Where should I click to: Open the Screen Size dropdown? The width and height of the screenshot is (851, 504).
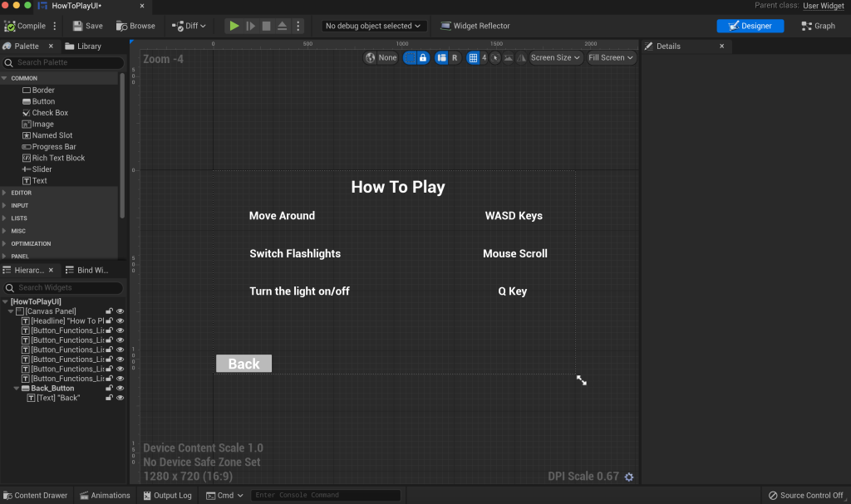click(x=556, y=58)
